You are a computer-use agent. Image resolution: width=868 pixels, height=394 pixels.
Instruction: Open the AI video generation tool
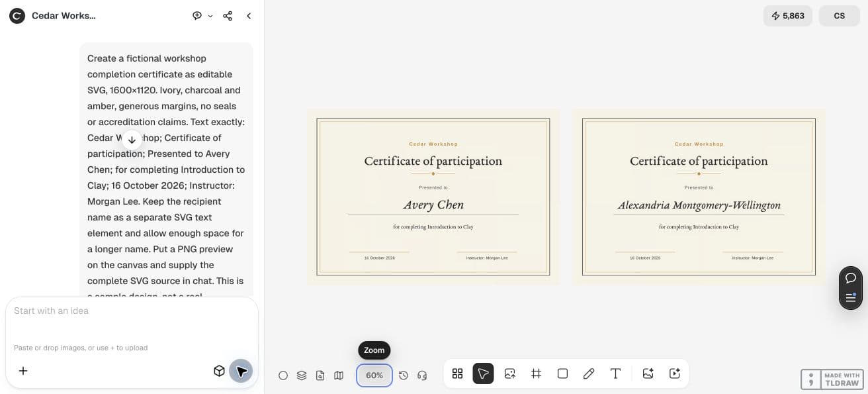[675, 373]
